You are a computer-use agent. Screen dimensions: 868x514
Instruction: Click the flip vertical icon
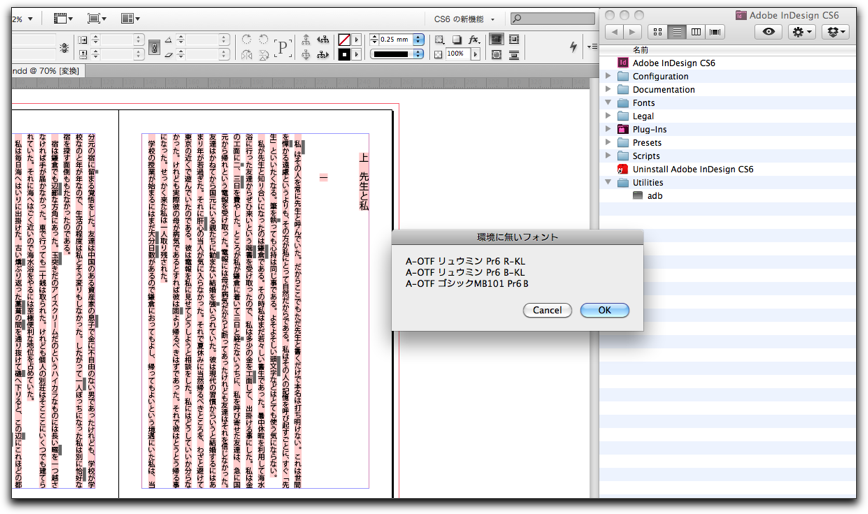pyautogui.click(x=264, y=55)
